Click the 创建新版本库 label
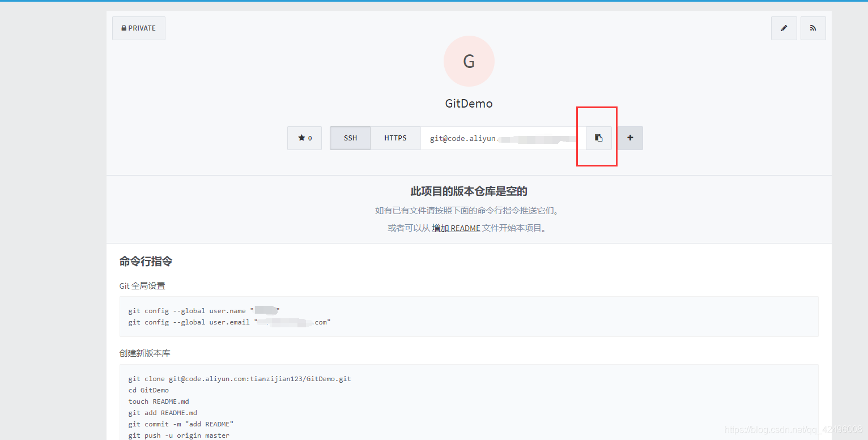Viewport: 868px width, 440px height. (x=144, y=353)
